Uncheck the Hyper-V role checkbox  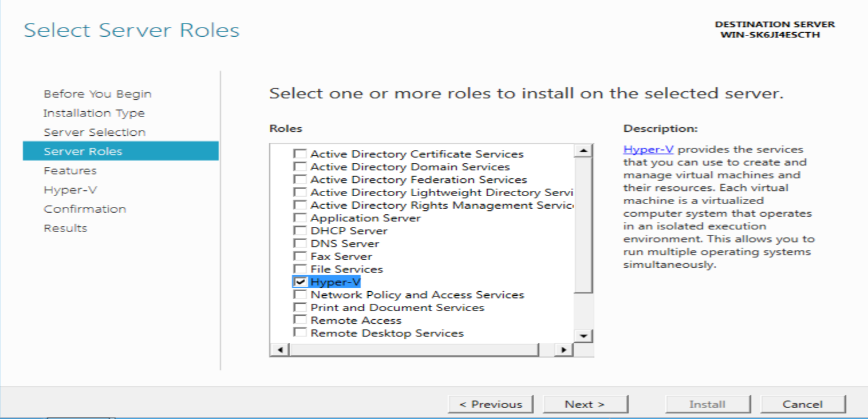[x=299, y=282]
